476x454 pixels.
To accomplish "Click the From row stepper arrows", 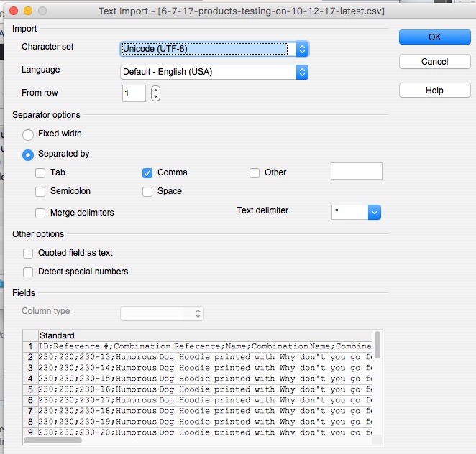I will pos(155,93).
